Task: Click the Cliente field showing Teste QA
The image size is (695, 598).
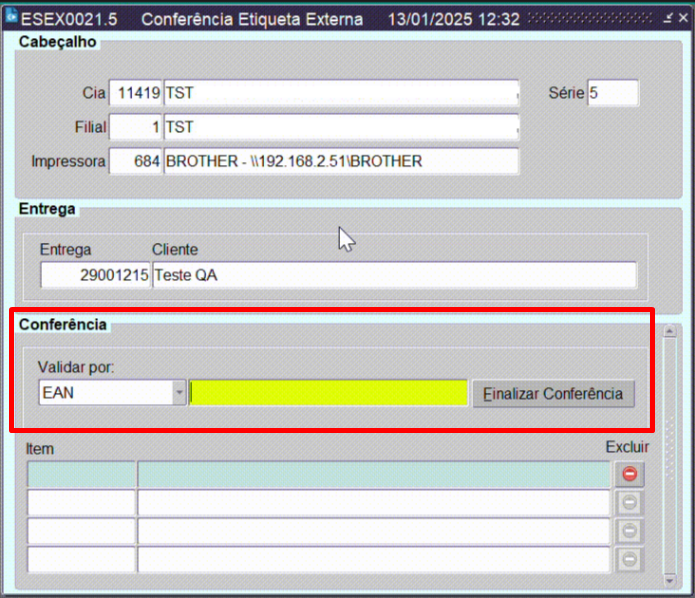Action: coord(393,276)
